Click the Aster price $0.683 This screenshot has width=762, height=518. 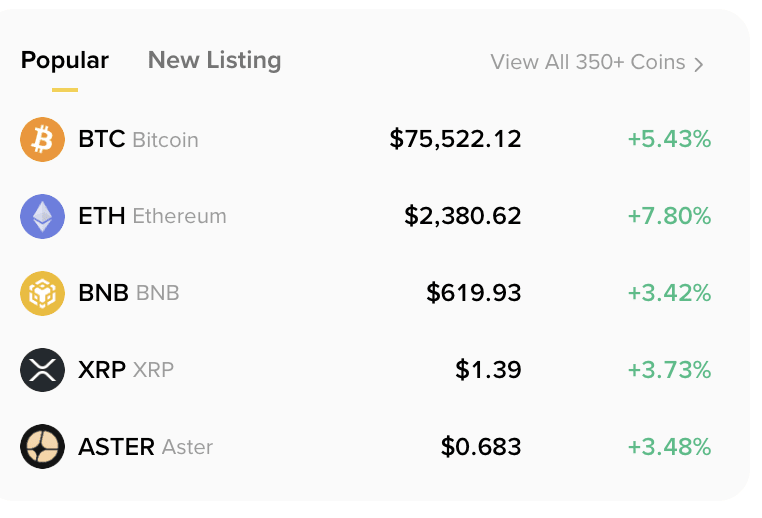point(481,447)
